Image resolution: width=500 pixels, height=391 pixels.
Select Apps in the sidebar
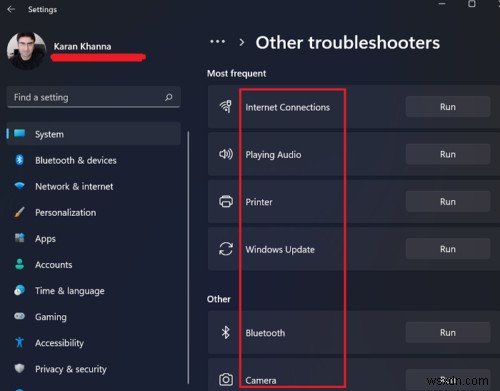click(45, 239)
